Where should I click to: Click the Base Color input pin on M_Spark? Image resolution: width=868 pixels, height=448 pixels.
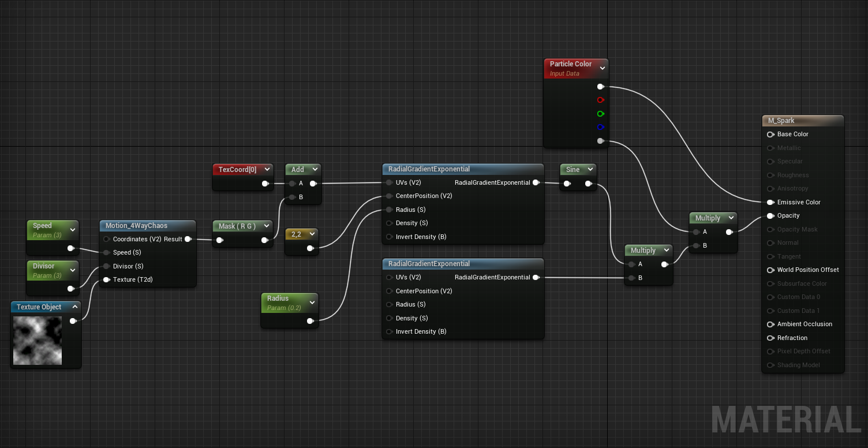tap(770, 135)
